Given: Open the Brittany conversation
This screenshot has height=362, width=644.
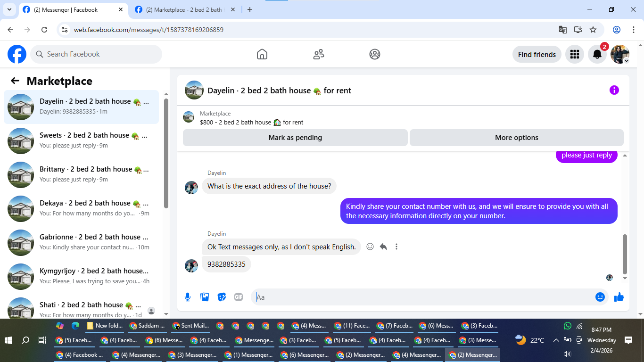Looking at the screenshot, I should 82,175.
